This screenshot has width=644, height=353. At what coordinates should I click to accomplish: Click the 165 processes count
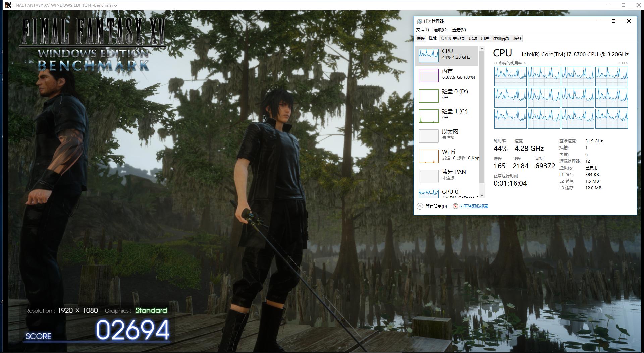coord(499,166)
